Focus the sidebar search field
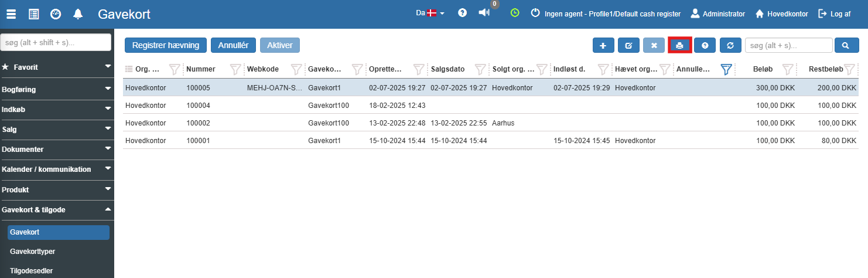The image size is (868, 278). [56, 42]
